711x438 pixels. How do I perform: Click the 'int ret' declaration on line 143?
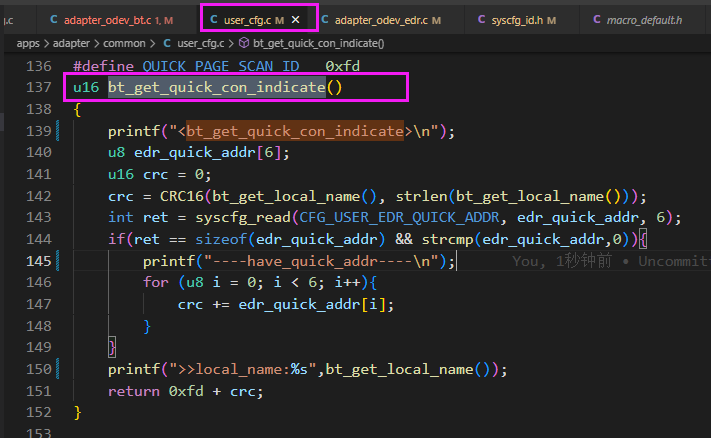tap(138, 218)
